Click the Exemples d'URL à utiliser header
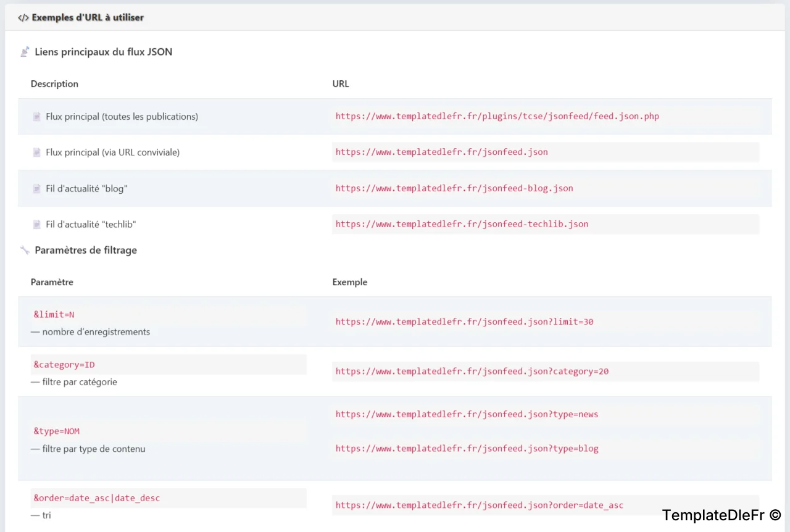The width and height of the screenshot is (790, 532). (x=88, y=18)
